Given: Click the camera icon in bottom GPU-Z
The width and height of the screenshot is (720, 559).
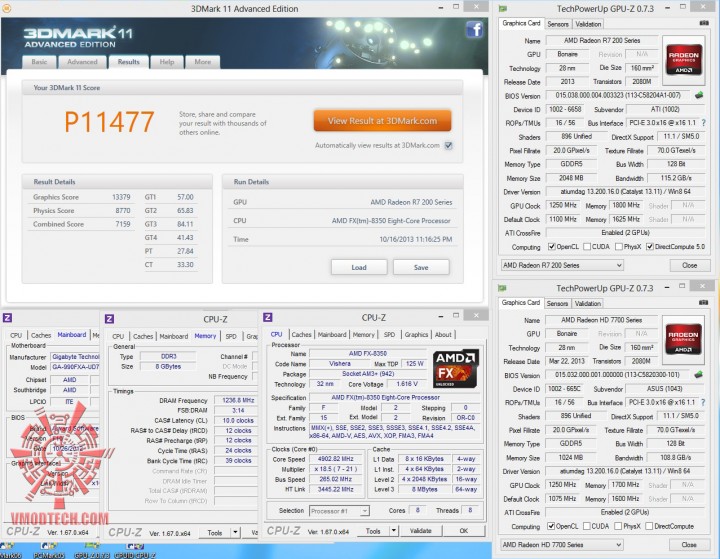Looking at the screenshot, I should (703, 302).
